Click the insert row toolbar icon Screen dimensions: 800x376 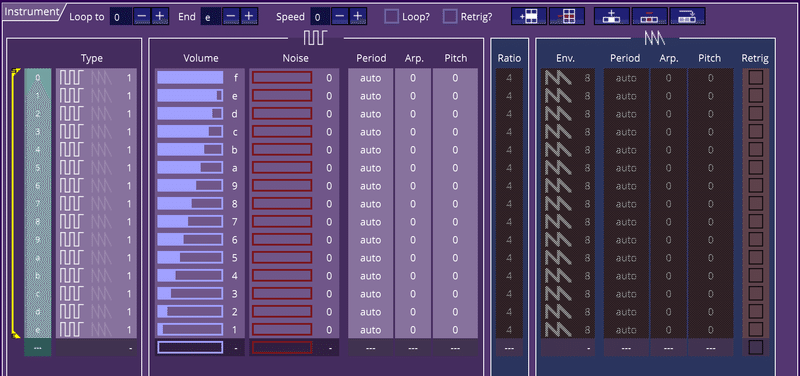click(529, 16)
